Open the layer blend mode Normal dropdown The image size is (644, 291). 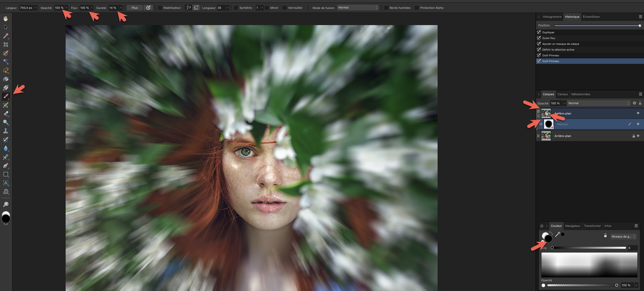point(599,103)
